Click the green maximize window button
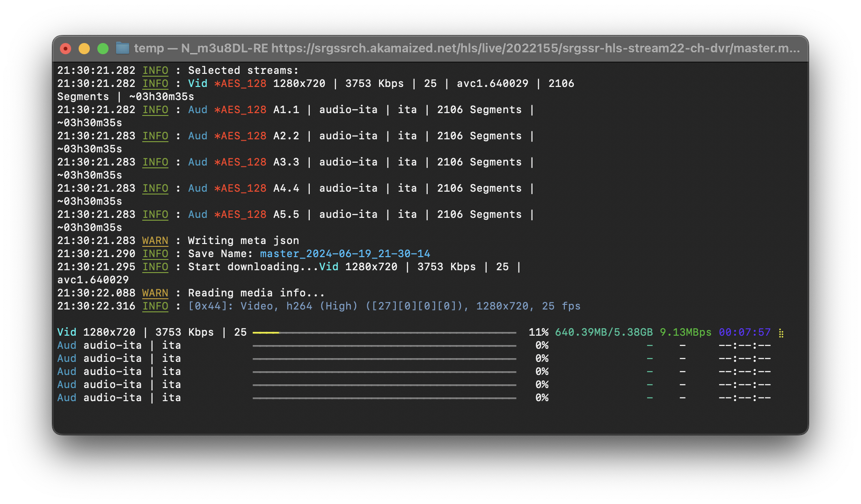 [x=103, y=49]
